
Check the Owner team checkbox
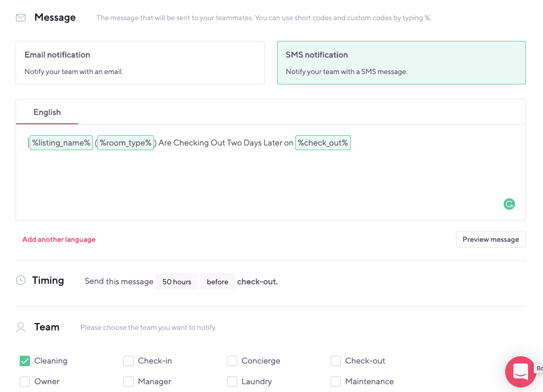click(25, 382)
